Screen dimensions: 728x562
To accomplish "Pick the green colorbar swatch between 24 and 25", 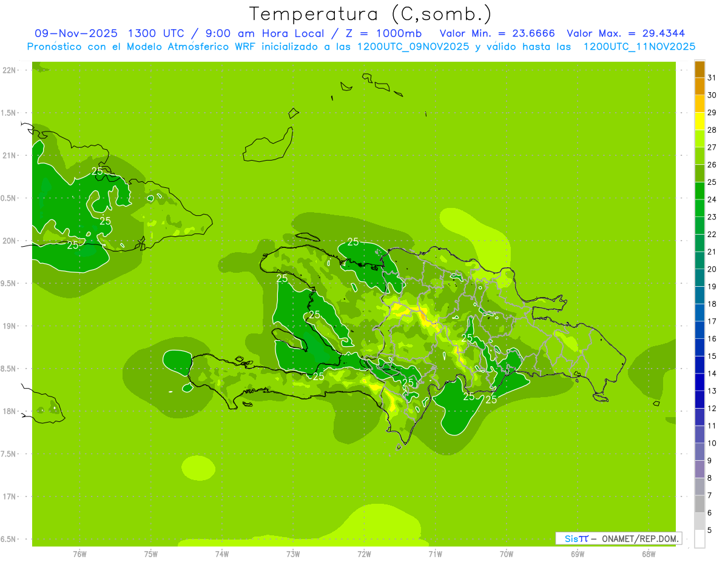I will [700, 191].
